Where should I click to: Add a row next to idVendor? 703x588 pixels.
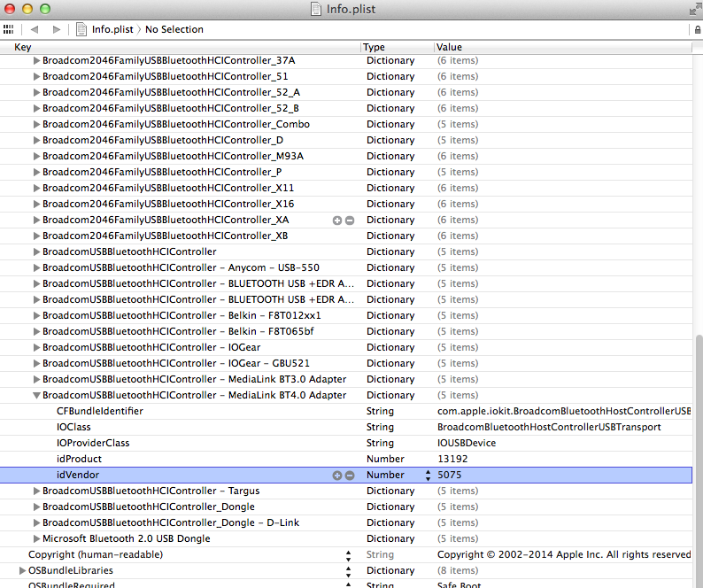[x=337, y=476]
